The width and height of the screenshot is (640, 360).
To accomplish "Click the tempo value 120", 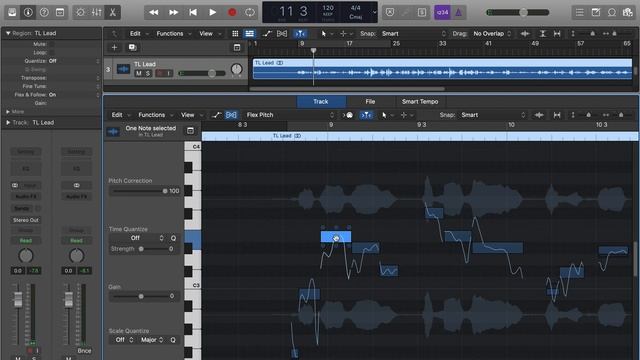I will coord(328,8).
